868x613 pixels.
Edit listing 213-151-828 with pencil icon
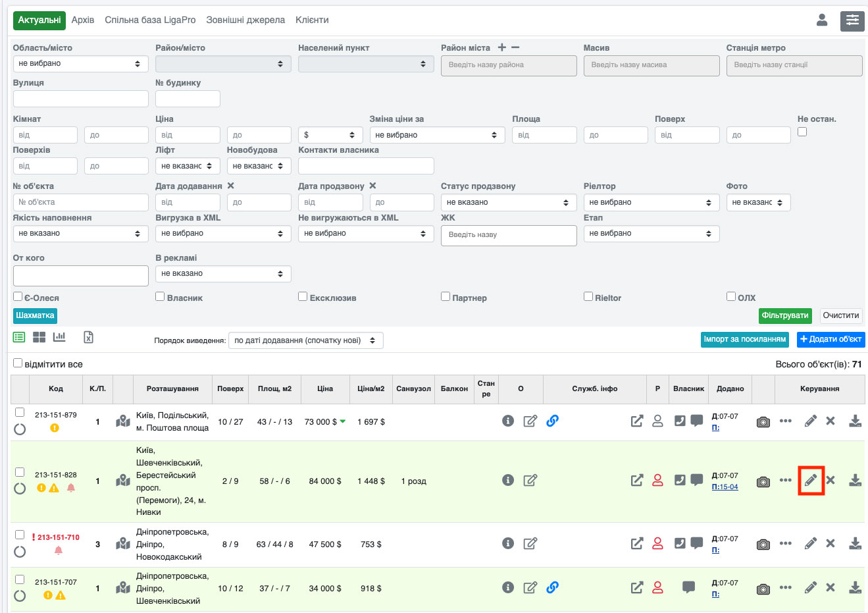coord(811,480)
